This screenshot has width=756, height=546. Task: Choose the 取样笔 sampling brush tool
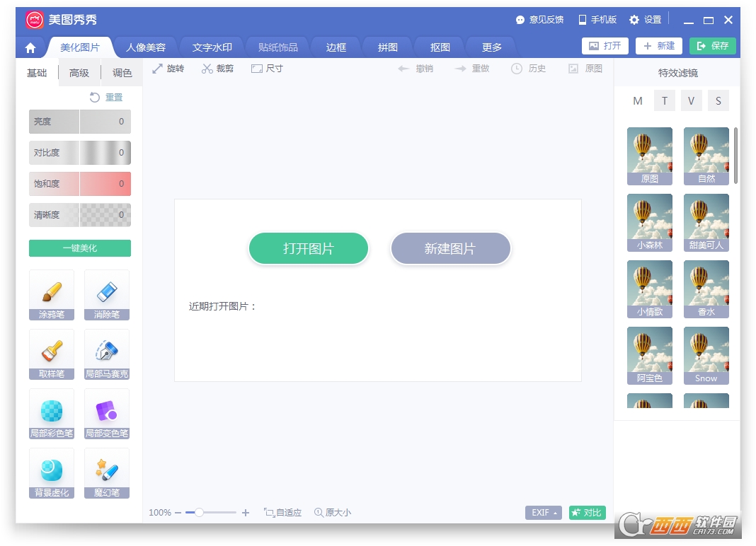(52, 354)
